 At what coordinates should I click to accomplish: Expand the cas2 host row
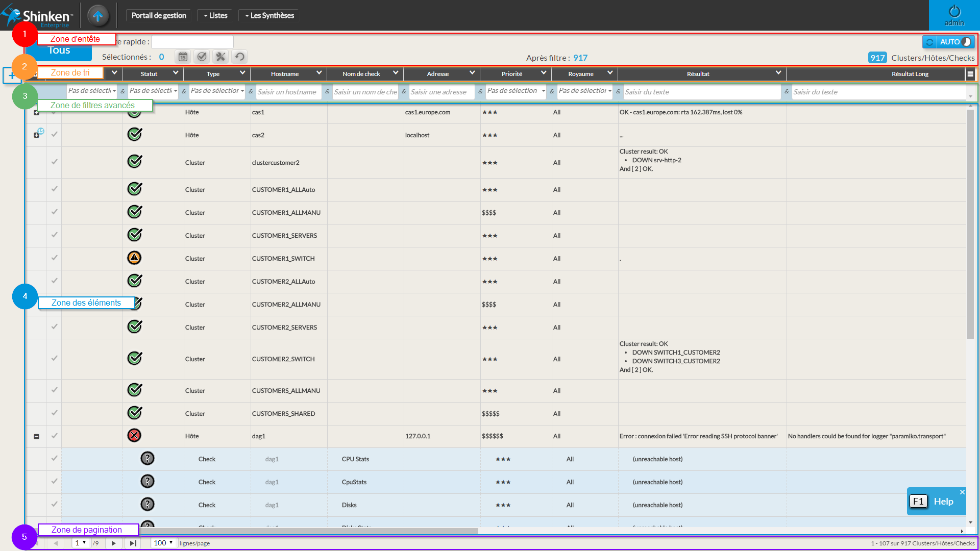(x=37, y=135)
